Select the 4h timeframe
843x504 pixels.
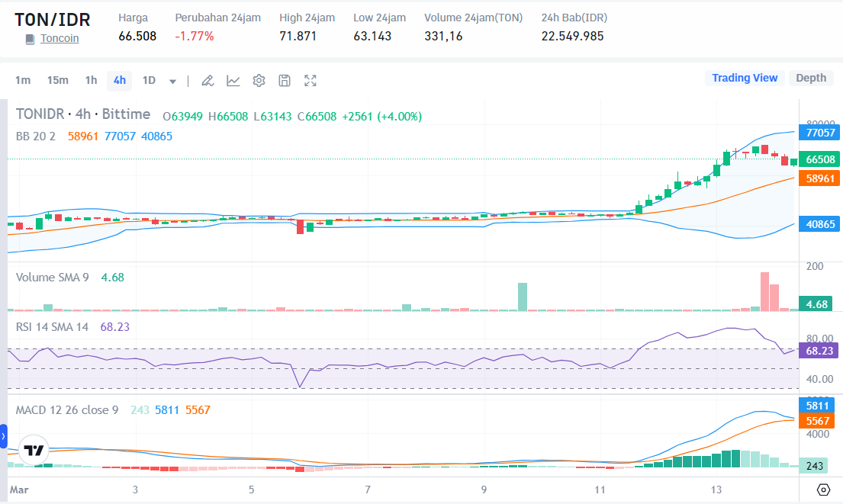pyautogui.click(x=119, y=81)
